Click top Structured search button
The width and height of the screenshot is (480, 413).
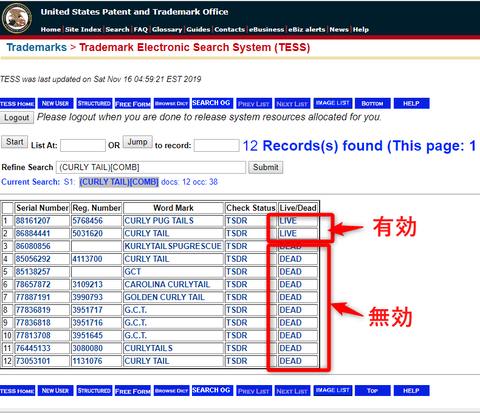(x=94, y=103)
